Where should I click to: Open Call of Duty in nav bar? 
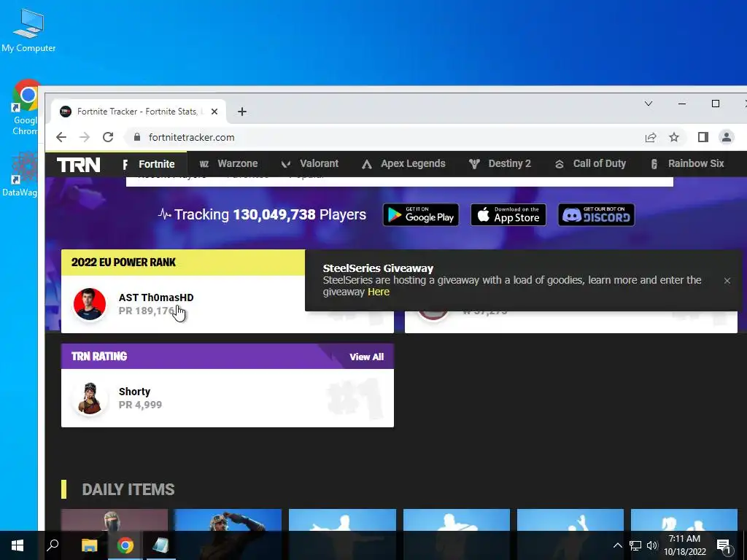click(590, 164)
